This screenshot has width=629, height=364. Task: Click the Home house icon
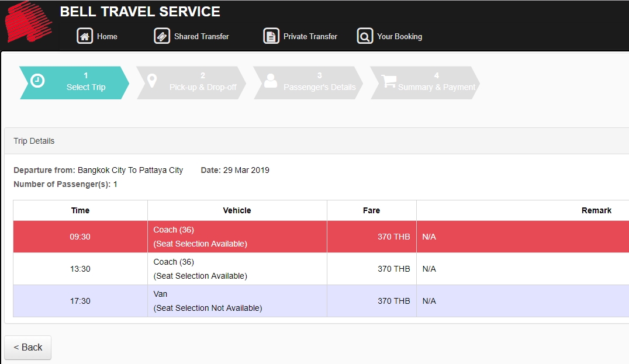85,36
